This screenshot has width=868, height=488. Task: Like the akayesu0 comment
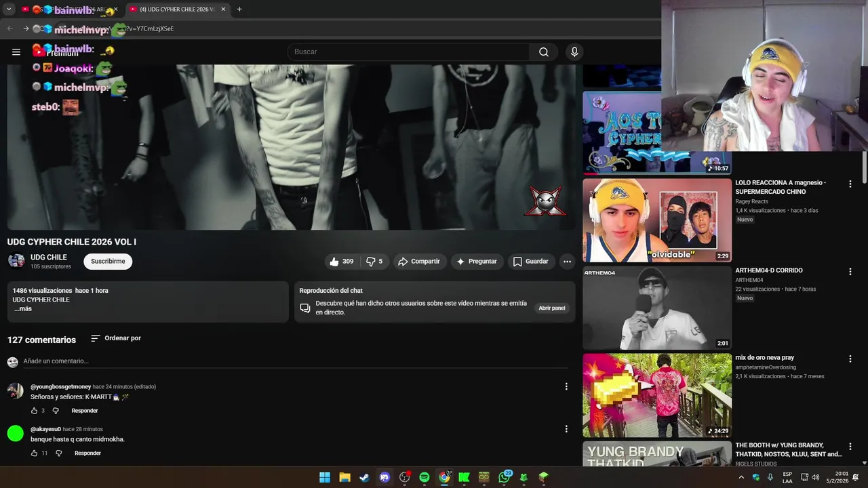34,453
